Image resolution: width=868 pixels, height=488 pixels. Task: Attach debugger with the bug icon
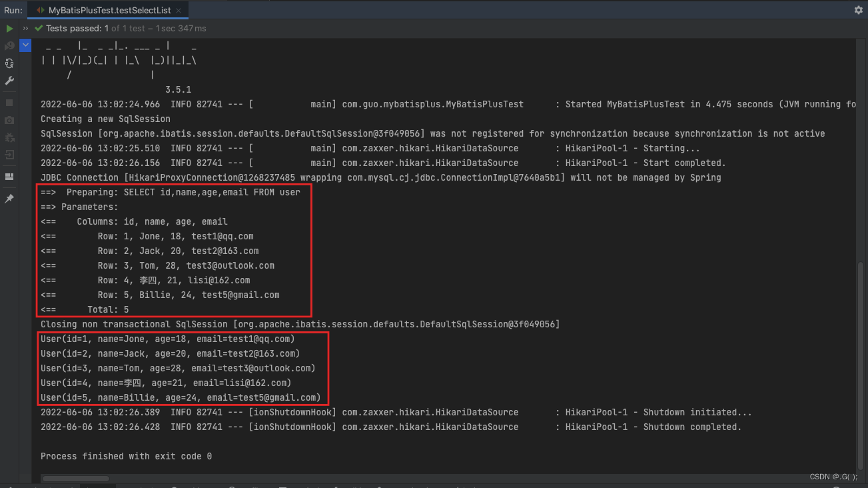coord(9,137)
